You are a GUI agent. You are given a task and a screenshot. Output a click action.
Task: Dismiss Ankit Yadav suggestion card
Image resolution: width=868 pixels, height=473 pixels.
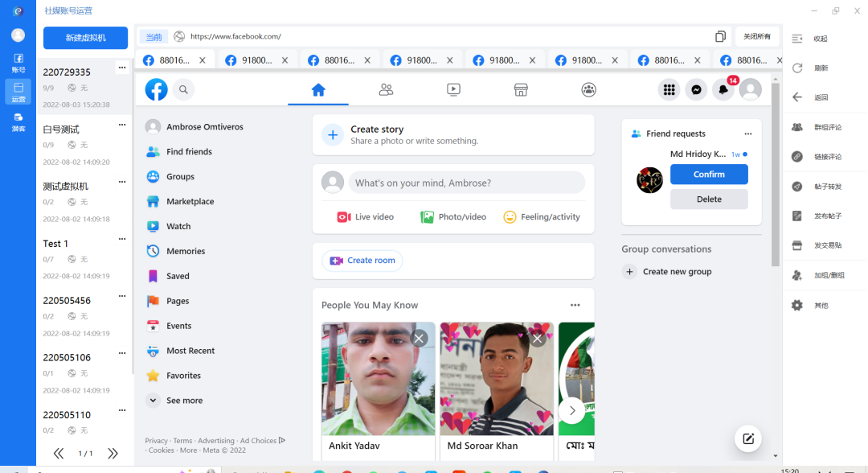point(419,338)
